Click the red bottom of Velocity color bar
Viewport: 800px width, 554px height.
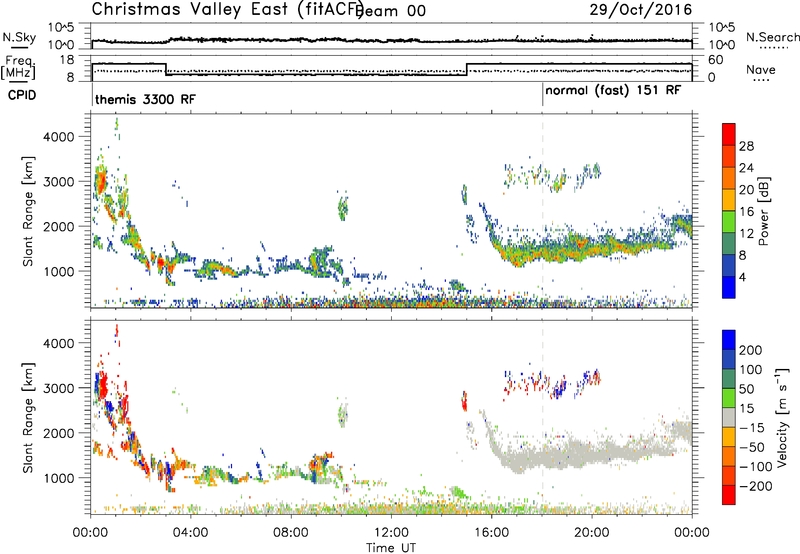pyautogui.click(x=729, y=495)
